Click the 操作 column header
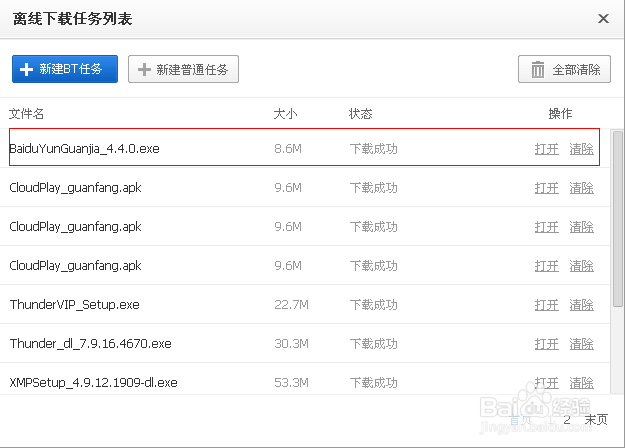This screenshot has height=448, width=625. tap(560, 114)
